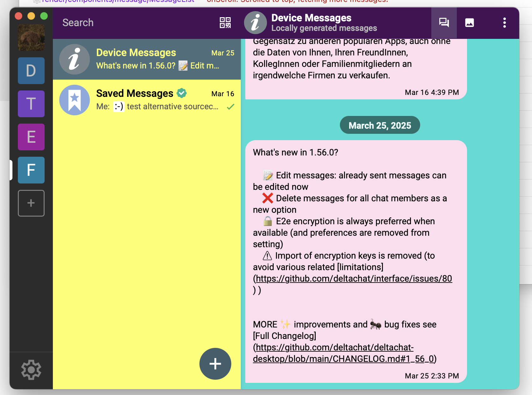The height and width of the screenshot is (395, 532).
Task: Click the March 25, 2025 date marker
Action: pyautogui.click(x=380, y=125)
